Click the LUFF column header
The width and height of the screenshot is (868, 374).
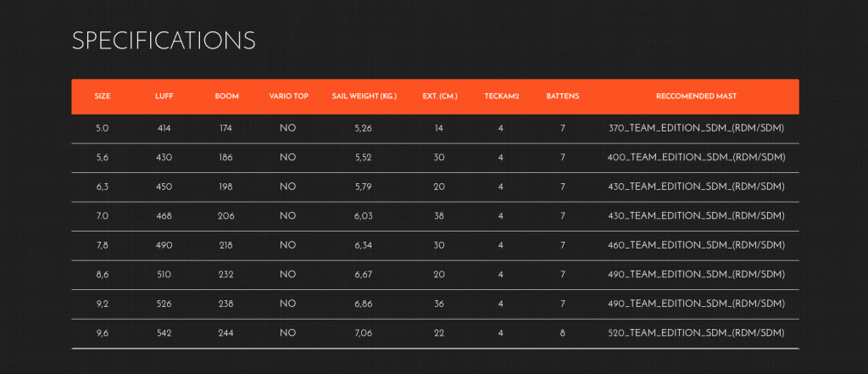tap(164, 97)
